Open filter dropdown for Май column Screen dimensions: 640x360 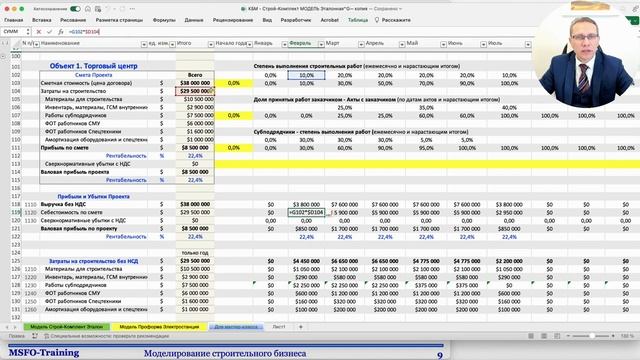(x=443, y=44)
